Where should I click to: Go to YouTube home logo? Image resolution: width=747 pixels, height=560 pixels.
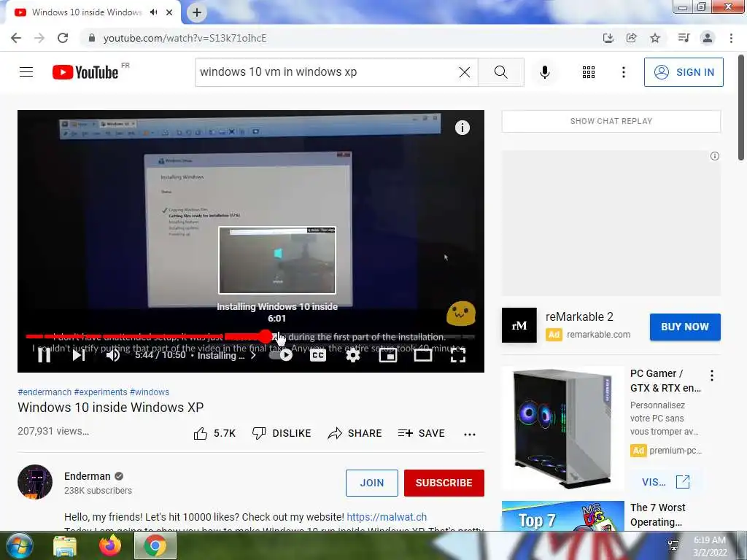[x=86, y=72]
